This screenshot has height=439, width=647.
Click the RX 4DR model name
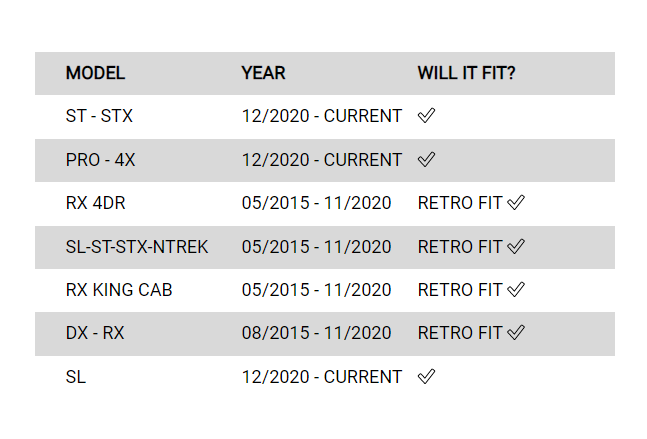95,203
